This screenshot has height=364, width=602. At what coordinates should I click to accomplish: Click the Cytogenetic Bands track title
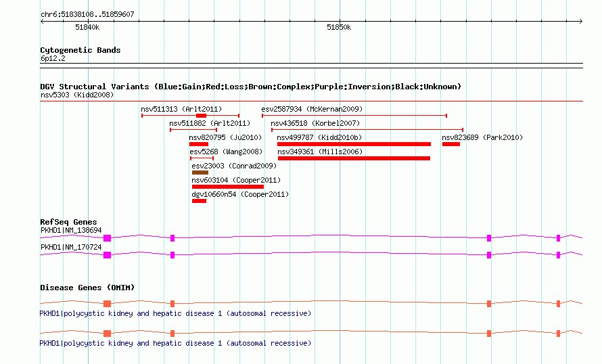click(80, 50)
